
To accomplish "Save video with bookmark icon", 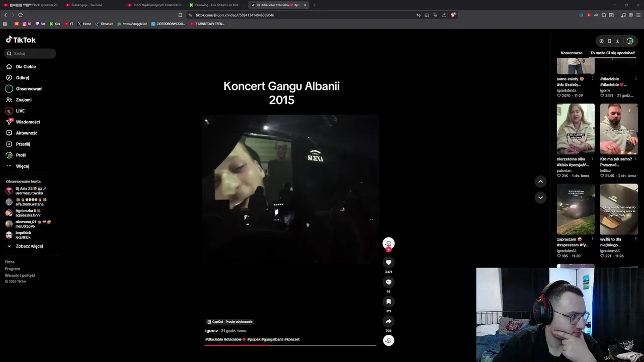I will (388, 301).
